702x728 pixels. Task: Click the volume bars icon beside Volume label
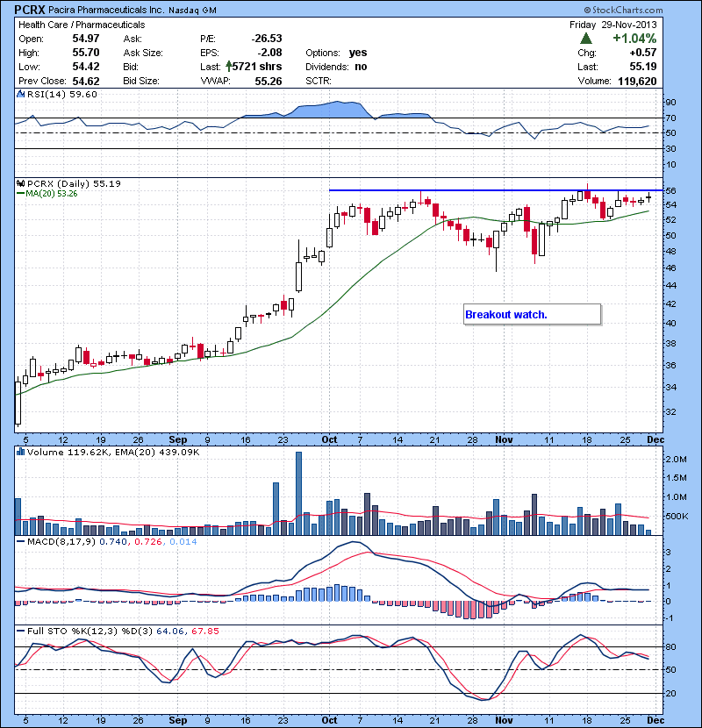[x=20, y=452]
